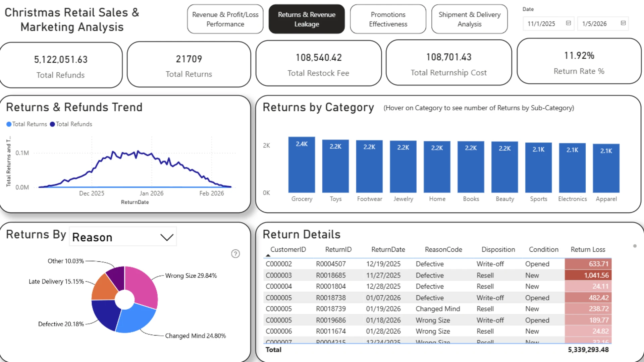The height and width of the screenshot is (362, 644).
Task: Open the Returns By Reason selector
Action: [123, 237]
